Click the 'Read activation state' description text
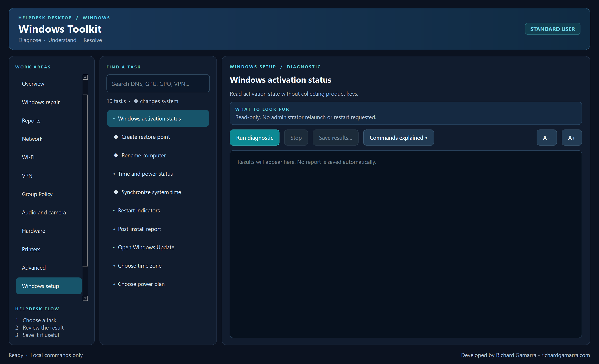Screen dimensions: 599x364 tap(294, 94)
